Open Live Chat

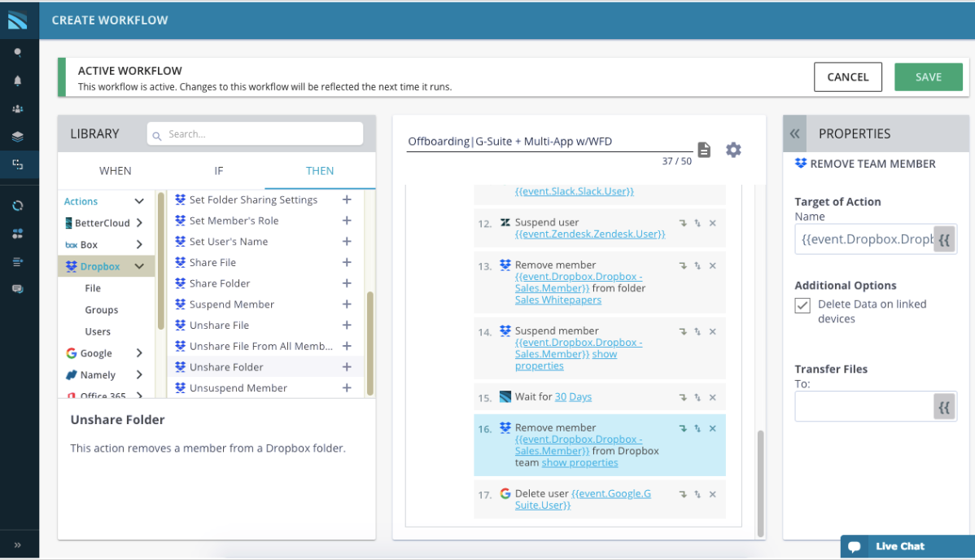pos(907,546)
